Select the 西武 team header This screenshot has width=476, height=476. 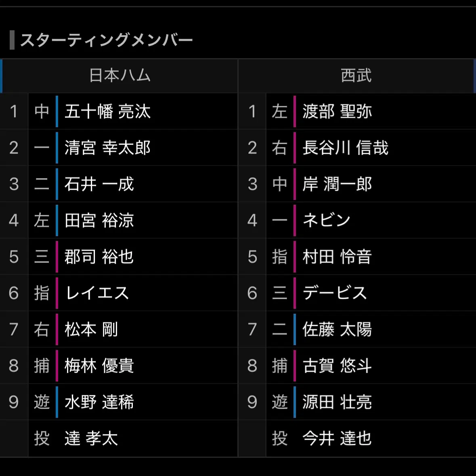pos(356,75)
